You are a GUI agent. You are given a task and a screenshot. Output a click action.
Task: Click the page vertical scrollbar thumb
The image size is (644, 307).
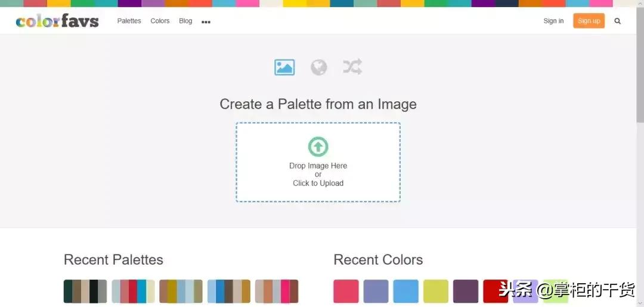pyautogui.click(x=640, y=64)
